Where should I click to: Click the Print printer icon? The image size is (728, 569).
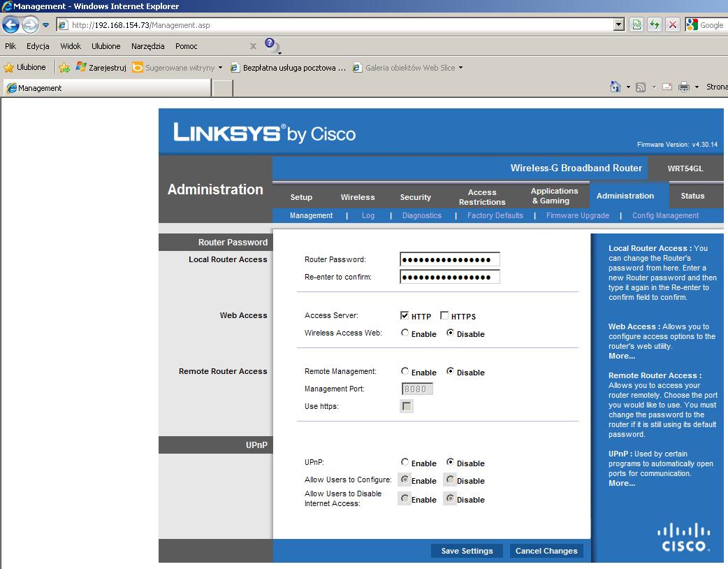coord(684,87)
